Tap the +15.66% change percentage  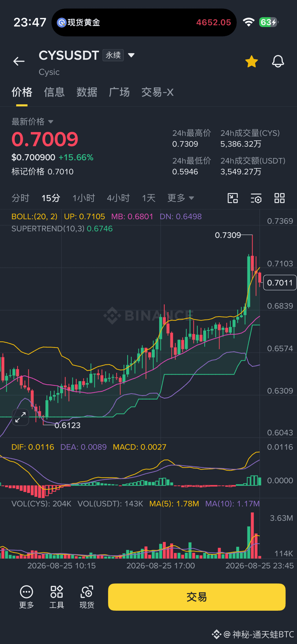point(76,157)
